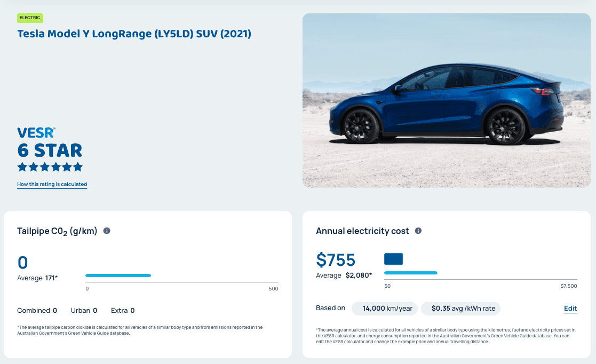596x364 pixels.
Task: Click the blue Tesla Model Y photo
Action: click(446, 100)
